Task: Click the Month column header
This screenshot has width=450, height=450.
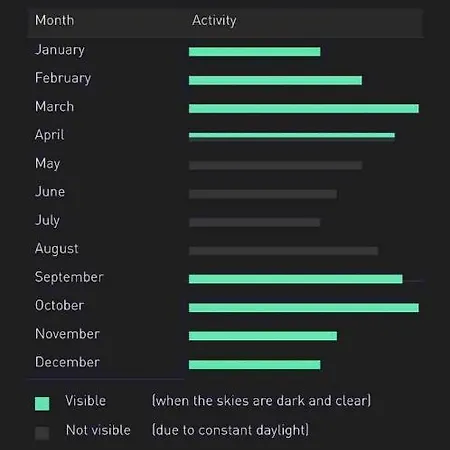Action: (55, 20)
